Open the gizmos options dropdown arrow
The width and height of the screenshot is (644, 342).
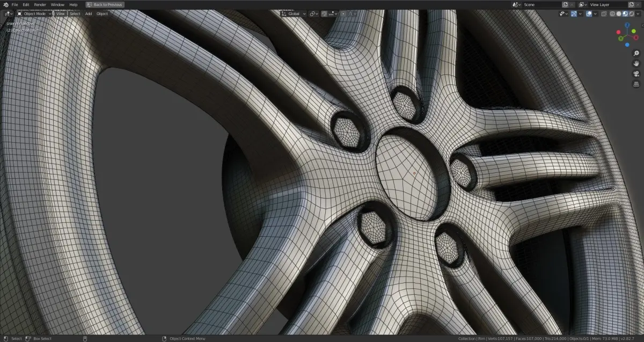coord(580,13)
